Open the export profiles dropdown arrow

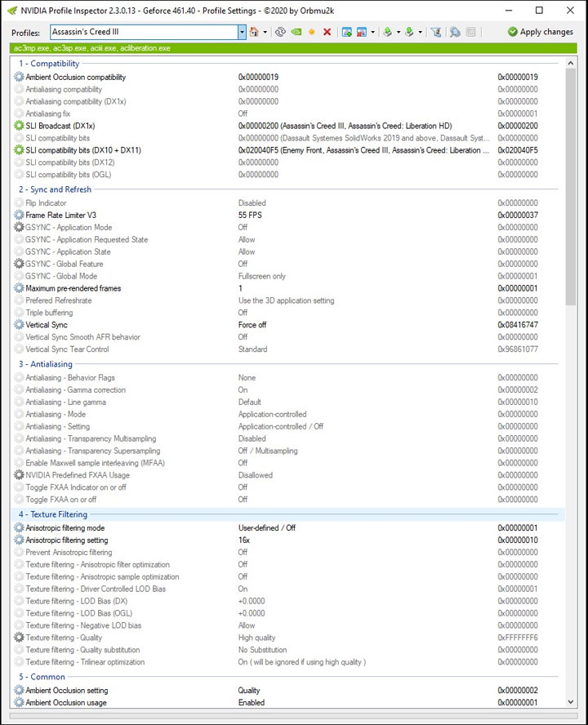point(398,32)
